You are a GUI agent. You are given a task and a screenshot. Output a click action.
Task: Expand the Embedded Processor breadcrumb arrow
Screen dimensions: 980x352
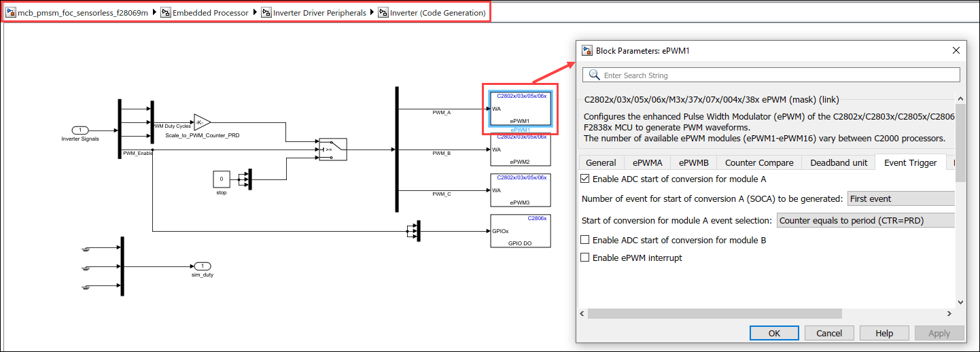coord(256,13)
